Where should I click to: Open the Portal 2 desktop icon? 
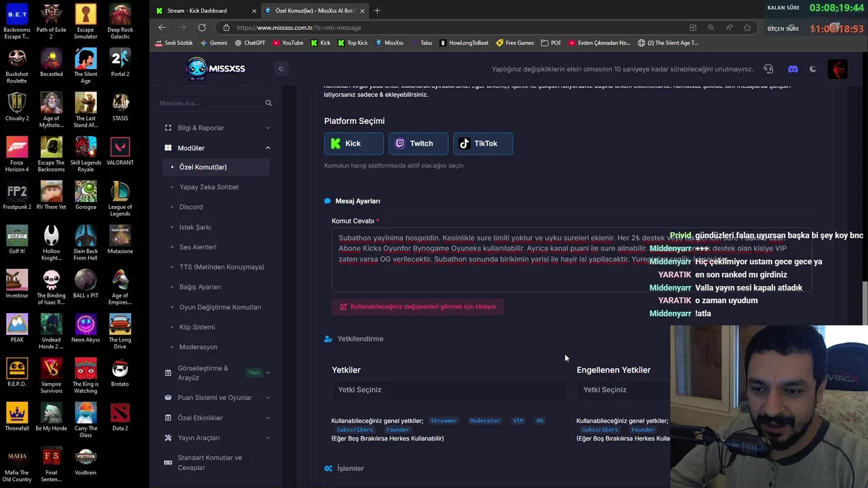(120, 62)
